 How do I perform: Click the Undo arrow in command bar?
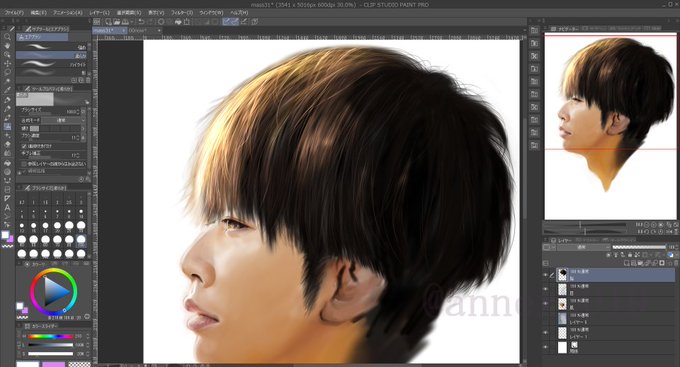[x=141, y=22]
